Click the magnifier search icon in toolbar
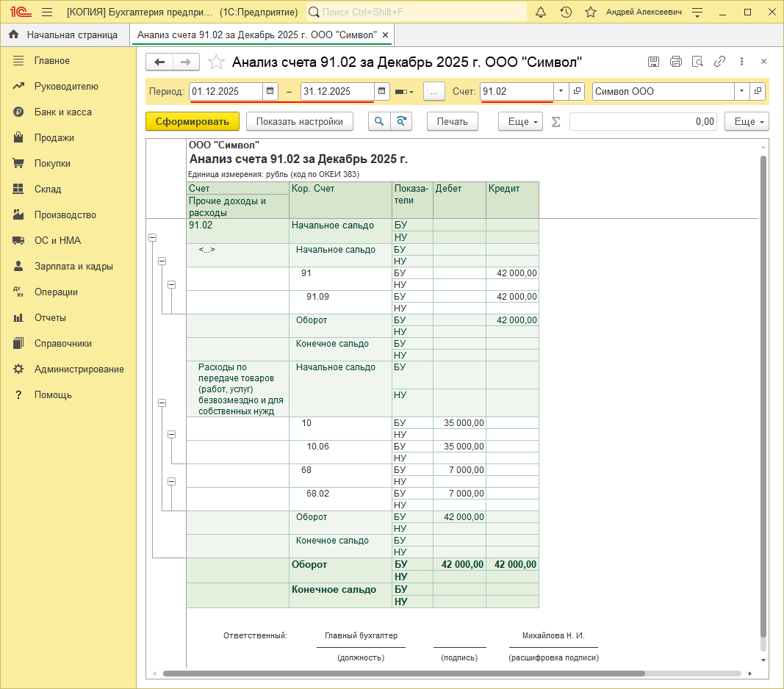The height and width of the screenshot is (689, 784). pyautogui.click(x=379, y=121)
